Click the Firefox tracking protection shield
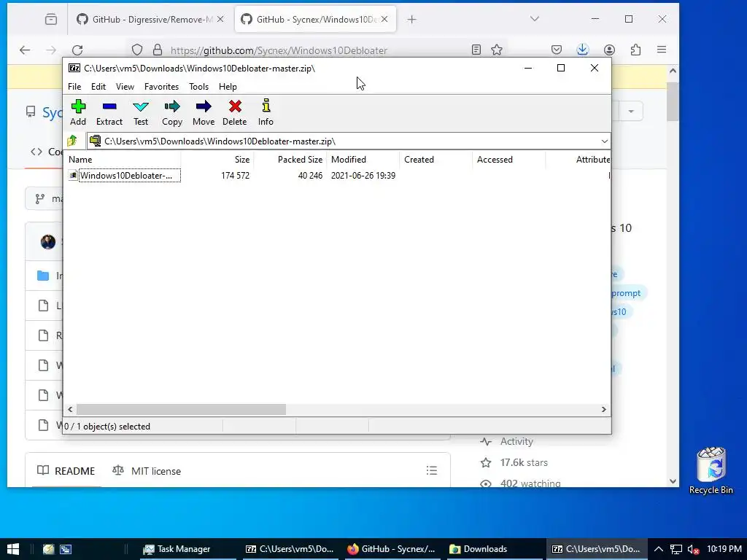This screenshot has height=560, width=747. 137,50
